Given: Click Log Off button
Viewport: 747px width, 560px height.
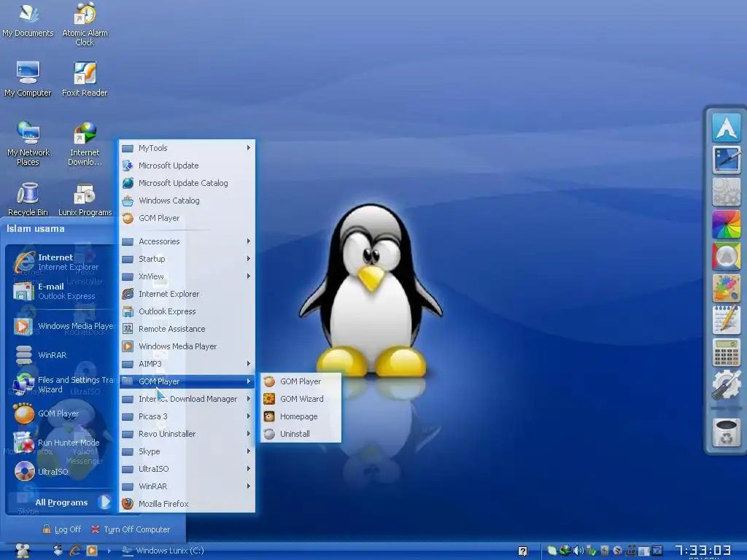Looking at the screenshot, I should tap(61, 529).
